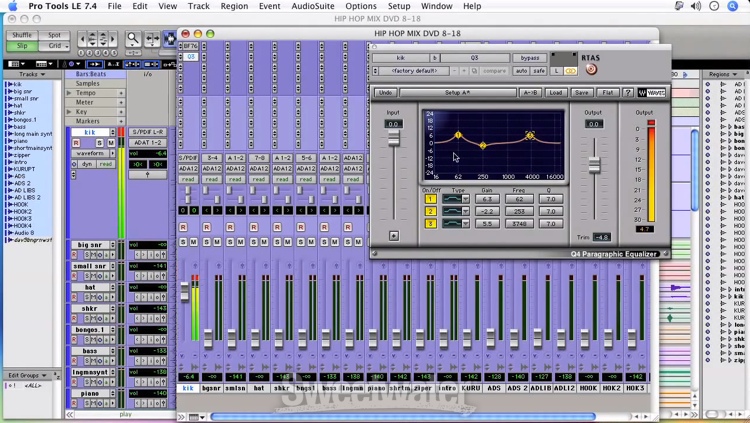The height and width of the screenshot is (423, 750).
Task: Click the Output fader handle
Action: (x=594, y=165)
